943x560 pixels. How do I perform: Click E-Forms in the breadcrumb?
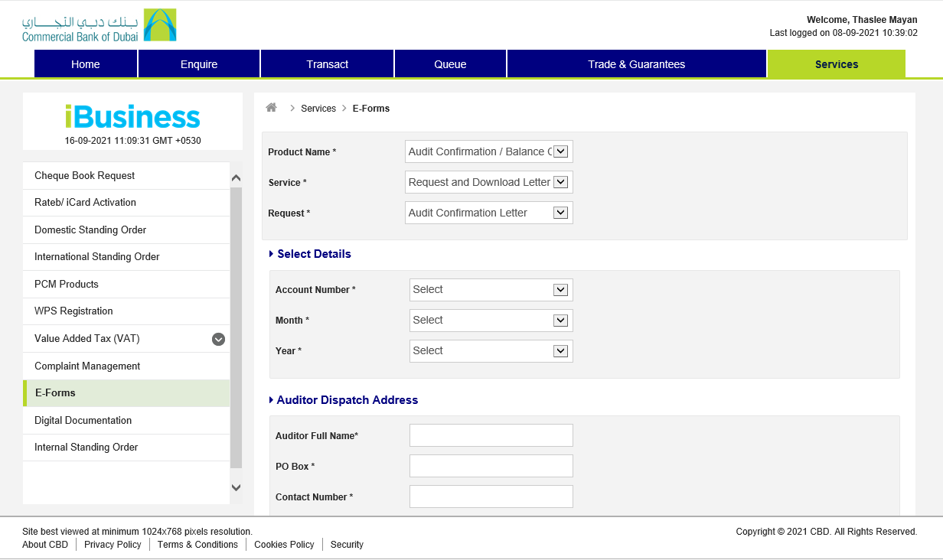(371, 109)
